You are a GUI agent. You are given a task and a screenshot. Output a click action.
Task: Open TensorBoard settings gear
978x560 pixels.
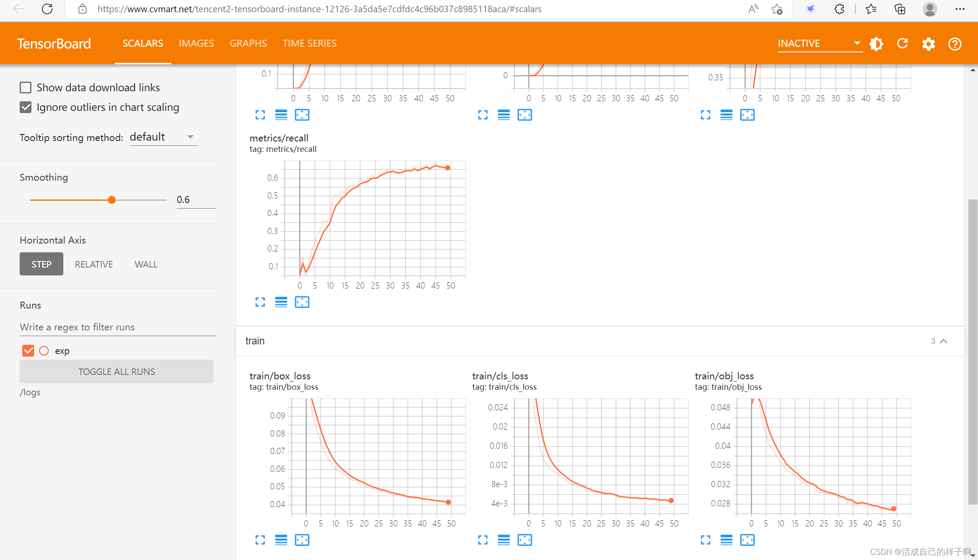tap(929, 44)
